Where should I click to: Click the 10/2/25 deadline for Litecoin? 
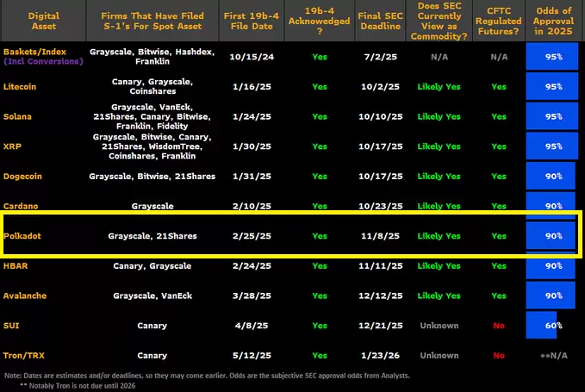pos(381,86)
